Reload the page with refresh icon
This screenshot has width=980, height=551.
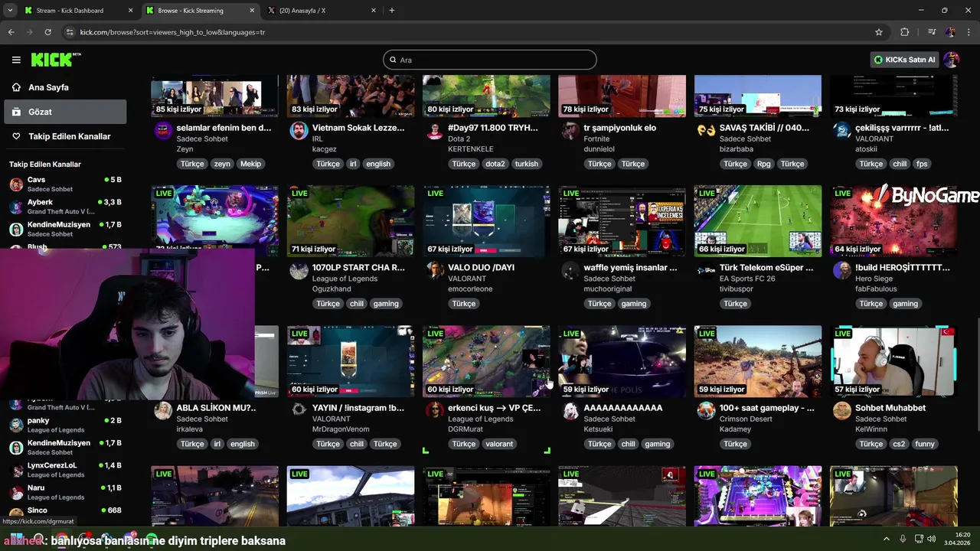click(47, 32)
